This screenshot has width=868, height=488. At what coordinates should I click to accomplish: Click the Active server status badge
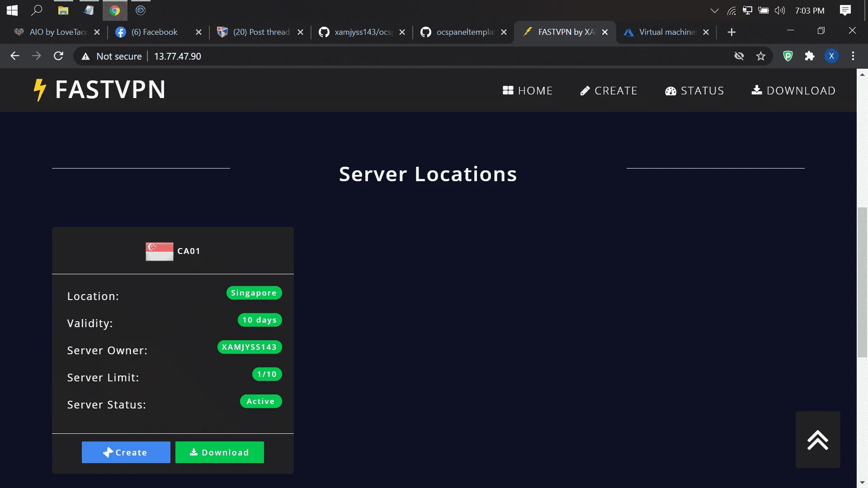click(x=261, y=401)
